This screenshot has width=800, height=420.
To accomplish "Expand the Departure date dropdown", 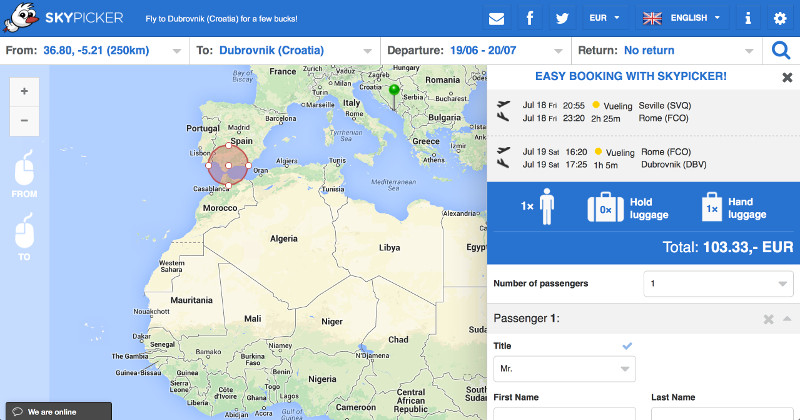I will pos(558,51).
